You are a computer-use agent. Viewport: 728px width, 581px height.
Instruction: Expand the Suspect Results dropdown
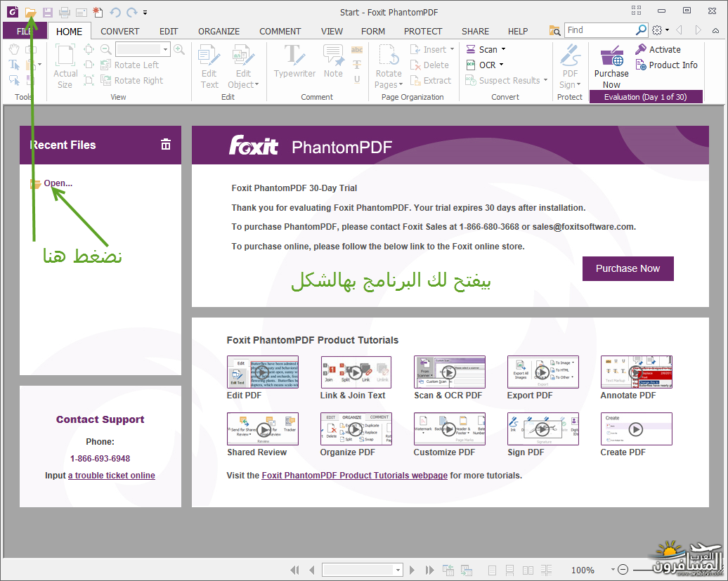[x=545, y=80]
